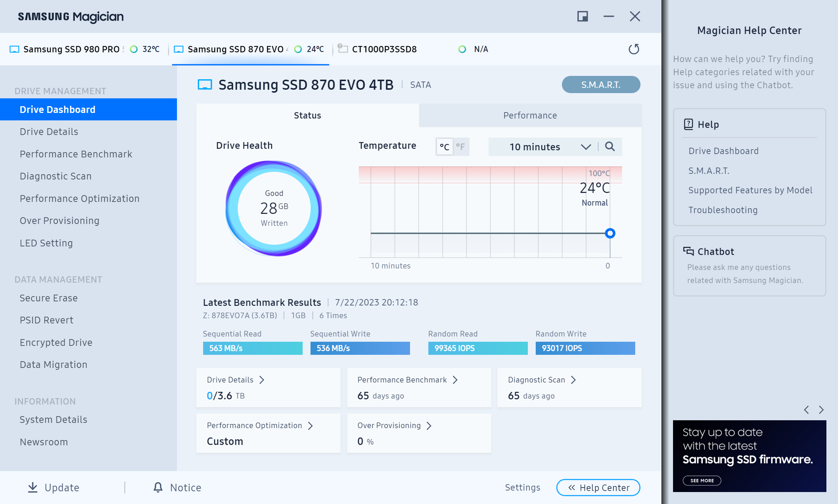Click the S.M.A.R.T. button
838x504 pixels.
click(601, 84)
